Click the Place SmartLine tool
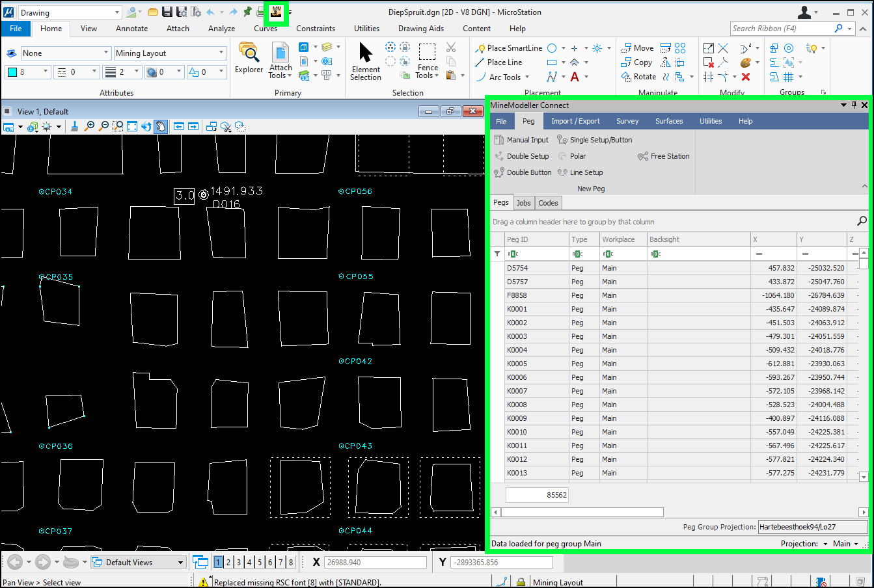The width and height of the screenshot is (874, 588). (x=509, y=48)
